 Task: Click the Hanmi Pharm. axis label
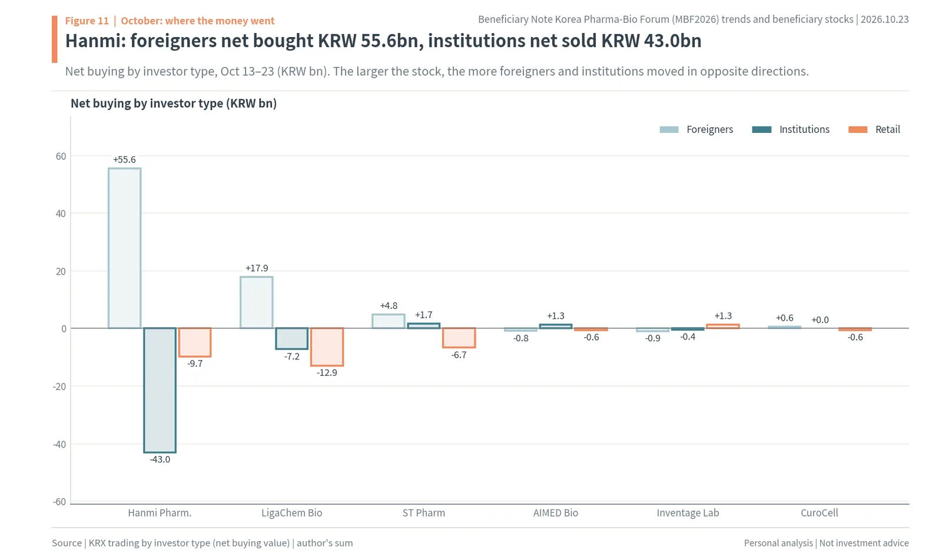click(160, 513)
